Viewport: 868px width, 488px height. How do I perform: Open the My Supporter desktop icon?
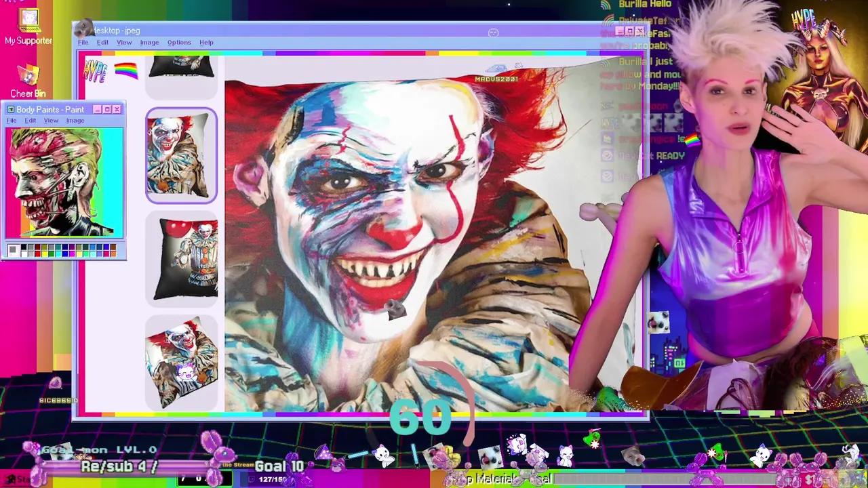pyautogui.click(x=28, y=27)
